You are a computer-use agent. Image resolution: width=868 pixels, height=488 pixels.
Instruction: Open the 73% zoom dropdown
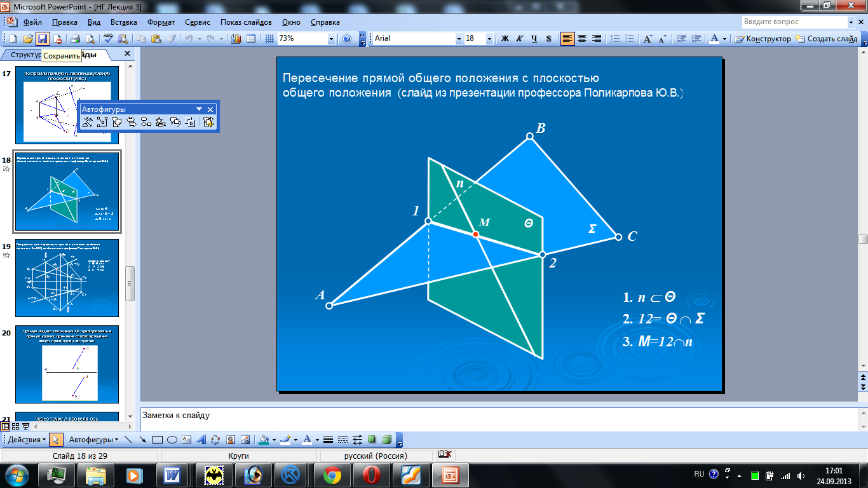click(x=331, y=38)
